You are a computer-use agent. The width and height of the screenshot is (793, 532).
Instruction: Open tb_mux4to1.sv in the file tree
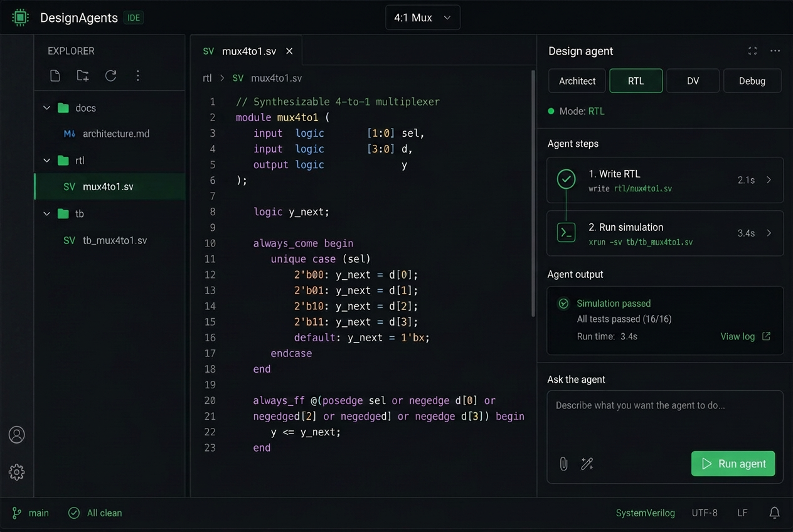110,240
